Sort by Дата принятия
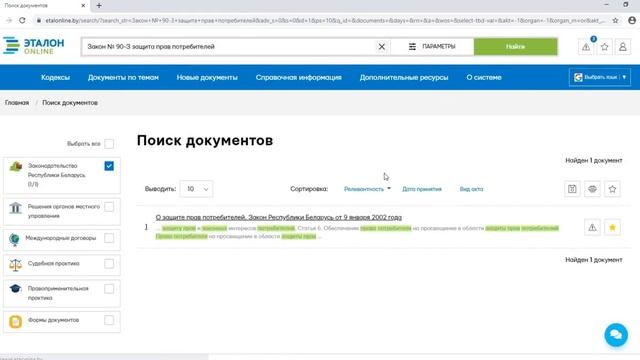This screenshot has width=640, height=360. tap(422, 189)
